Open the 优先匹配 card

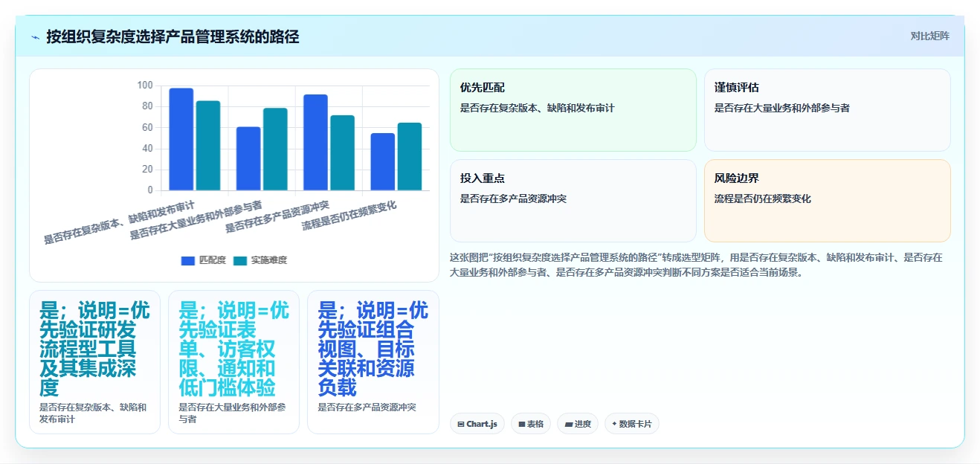pyautogui.click(x=573, y=110)
